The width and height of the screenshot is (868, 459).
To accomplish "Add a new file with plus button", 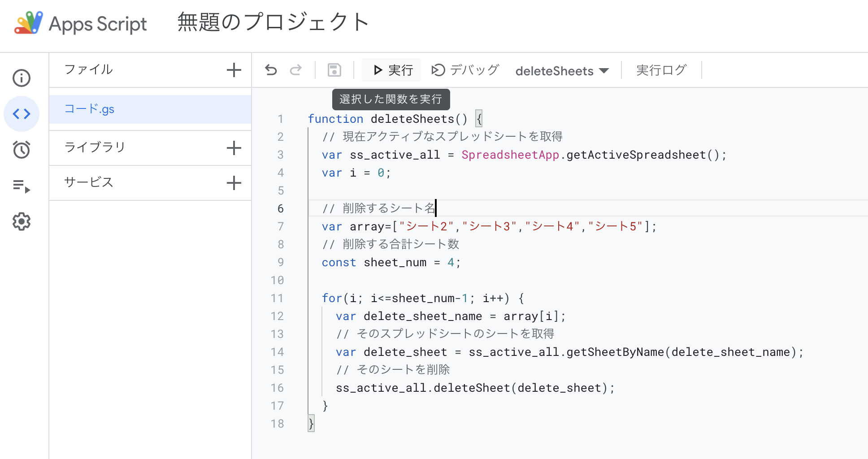I will point(234,70).
